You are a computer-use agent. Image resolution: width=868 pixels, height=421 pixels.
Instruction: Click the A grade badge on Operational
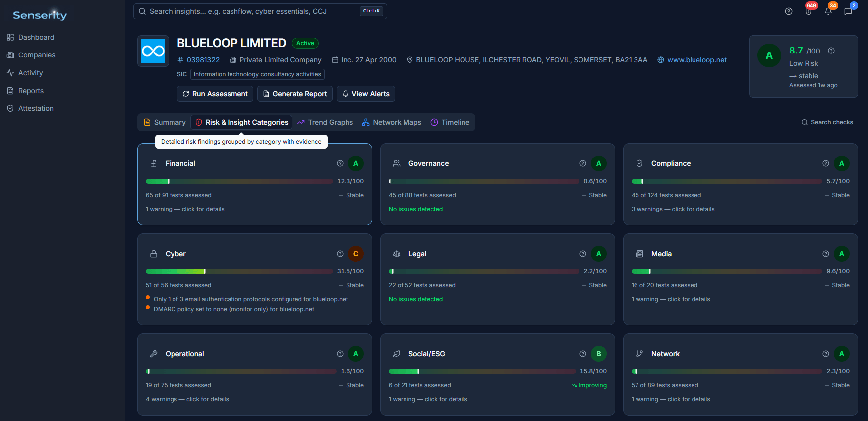(x=356, y=354)
